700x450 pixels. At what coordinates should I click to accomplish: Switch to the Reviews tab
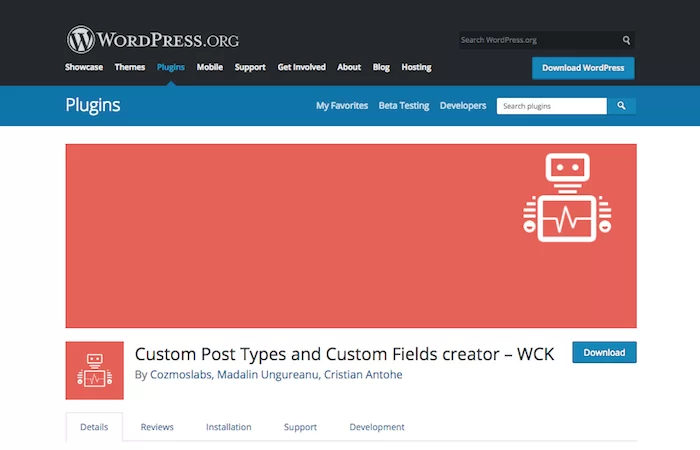(157, 427)
